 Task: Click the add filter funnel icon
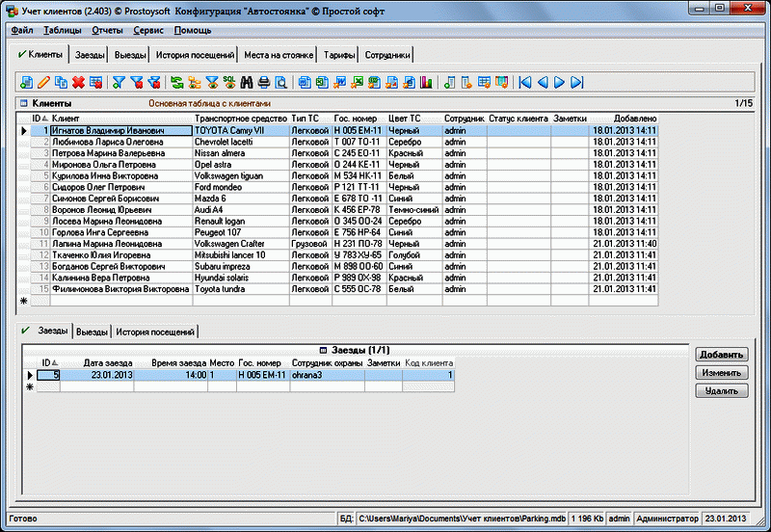click(119, 82)
